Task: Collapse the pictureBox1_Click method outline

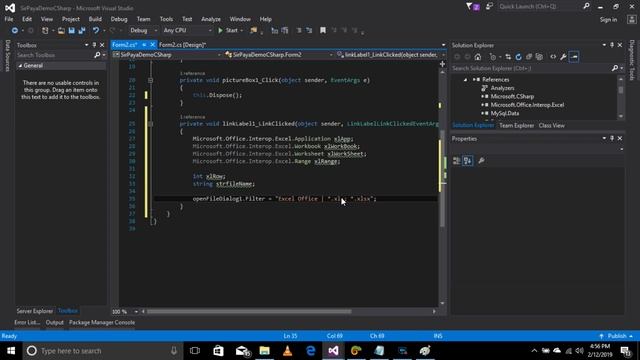Action: click(x=150, y=80)
